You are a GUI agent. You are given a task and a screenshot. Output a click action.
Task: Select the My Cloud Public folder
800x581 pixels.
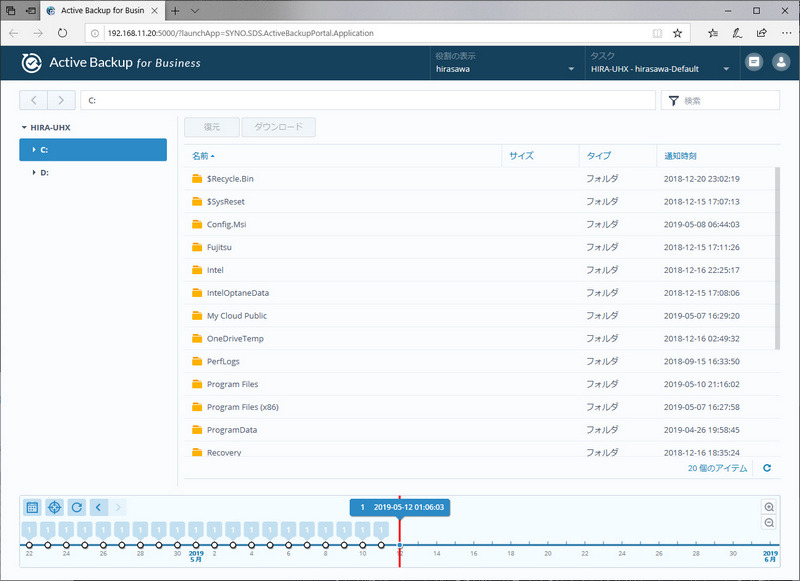coord(480,316)
